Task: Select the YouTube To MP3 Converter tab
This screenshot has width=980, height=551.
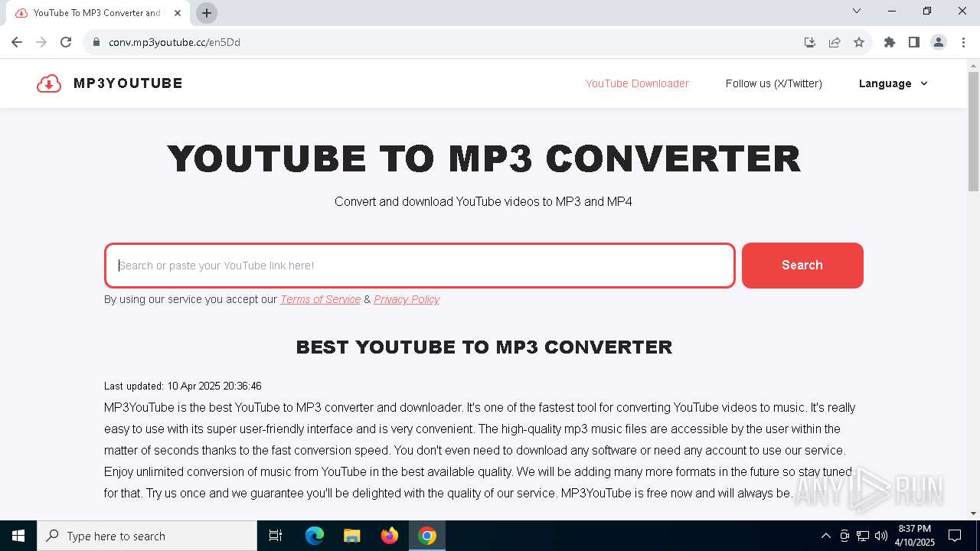Action: pyautogui.click(x=96, y=13)
